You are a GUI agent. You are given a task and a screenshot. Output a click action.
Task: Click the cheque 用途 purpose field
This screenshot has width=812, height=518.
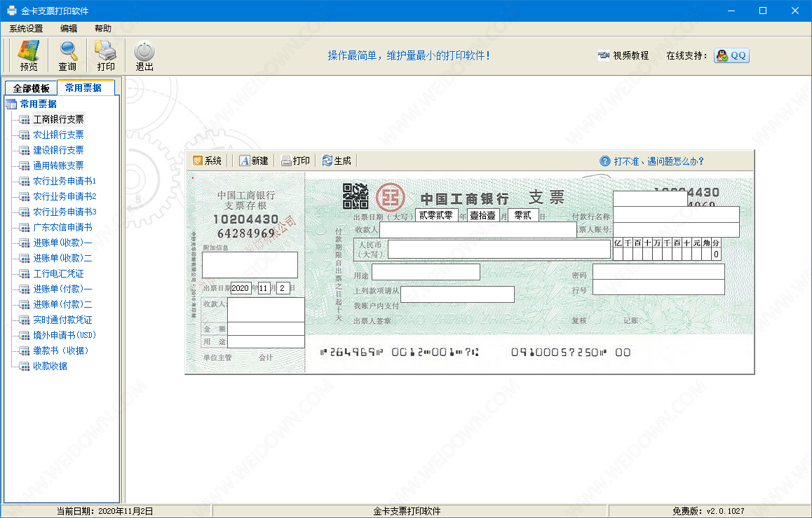426,272
